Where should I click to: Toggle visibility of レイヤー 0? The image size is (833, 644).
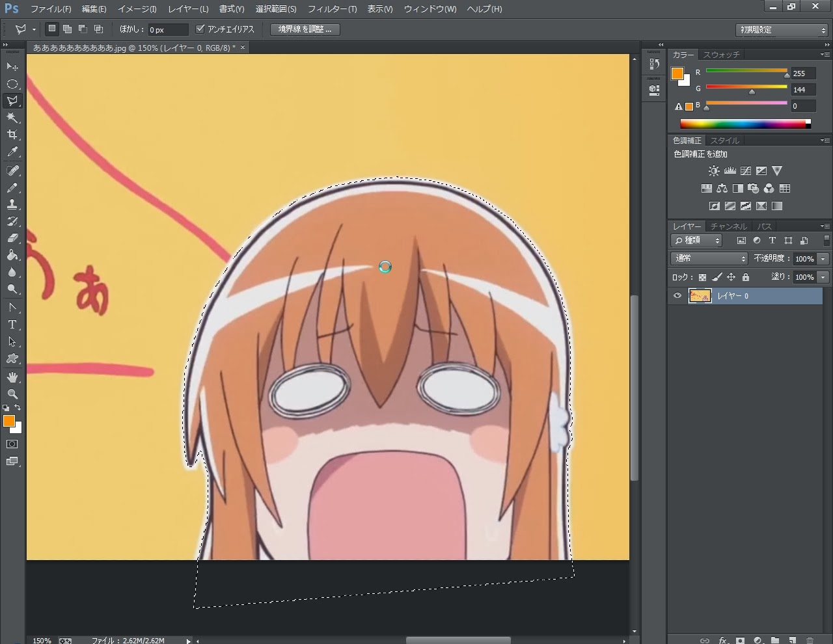(677, 296)
